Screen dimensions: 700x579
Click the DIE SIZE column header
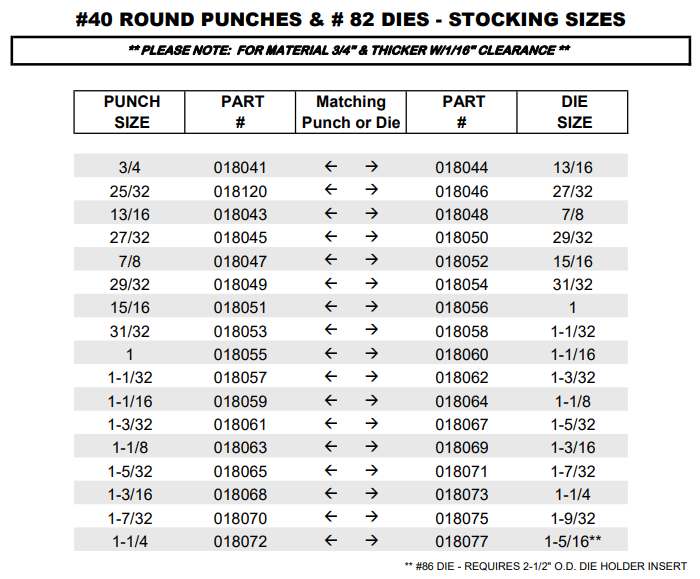pyautogui.click(x=574, y=112)
